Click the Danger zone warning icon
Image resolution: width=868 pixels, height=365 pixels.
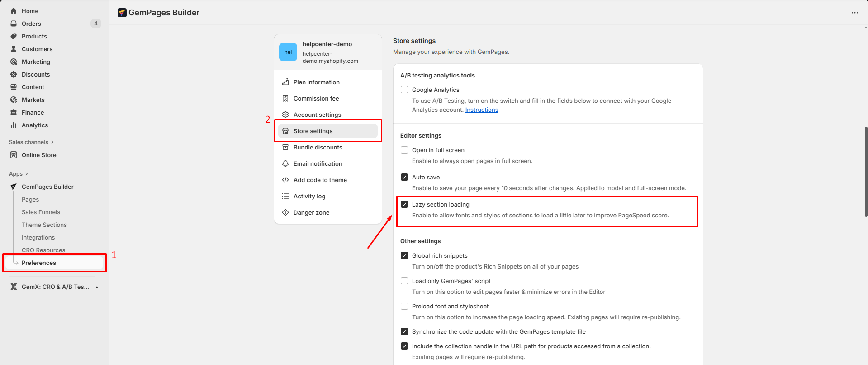click(x=285, y=212)
